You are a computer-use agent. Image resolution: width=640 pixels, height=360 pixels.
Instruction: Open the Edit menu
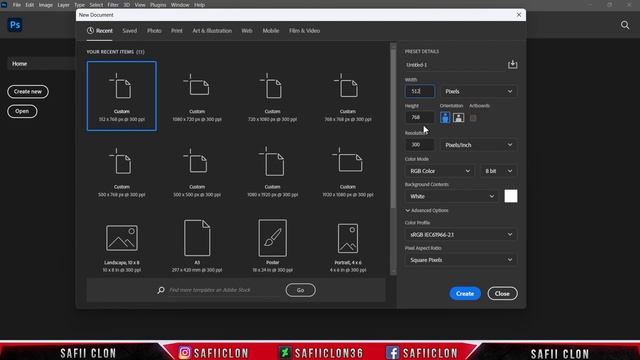30,5
